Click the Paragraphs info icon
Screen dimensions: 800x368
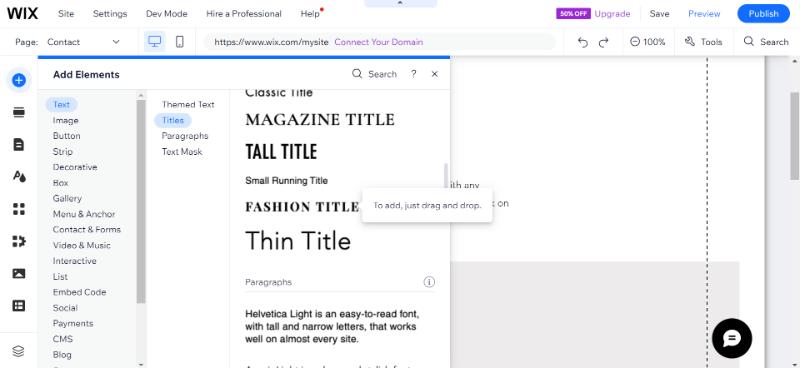tap(429, 282)
